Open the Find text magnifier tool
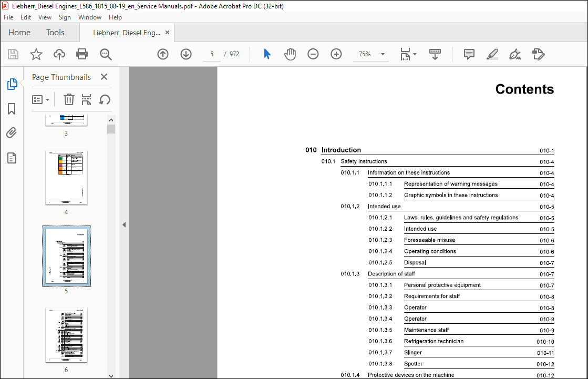 point(106,55)
